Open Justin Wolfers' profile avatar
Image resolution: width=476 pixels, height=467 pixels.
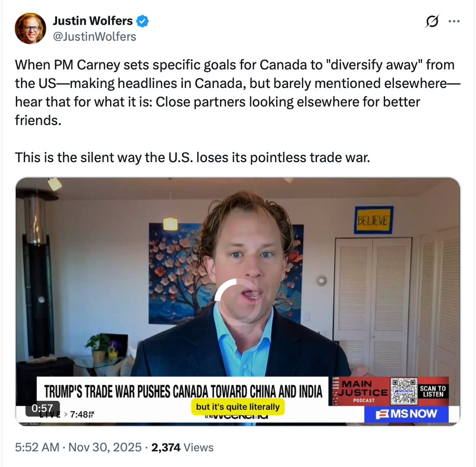click(30, 29)
